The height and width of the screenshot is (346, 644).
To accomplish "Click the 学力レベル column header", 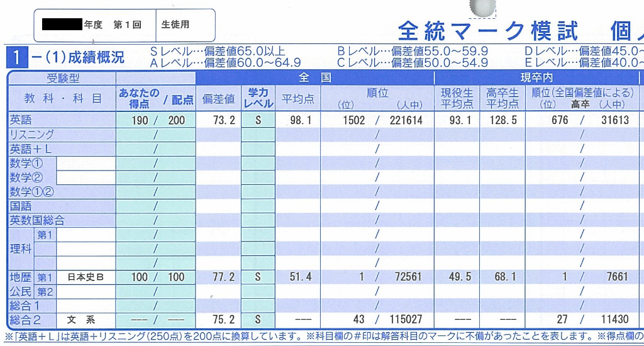I will (x=258, y=98).
